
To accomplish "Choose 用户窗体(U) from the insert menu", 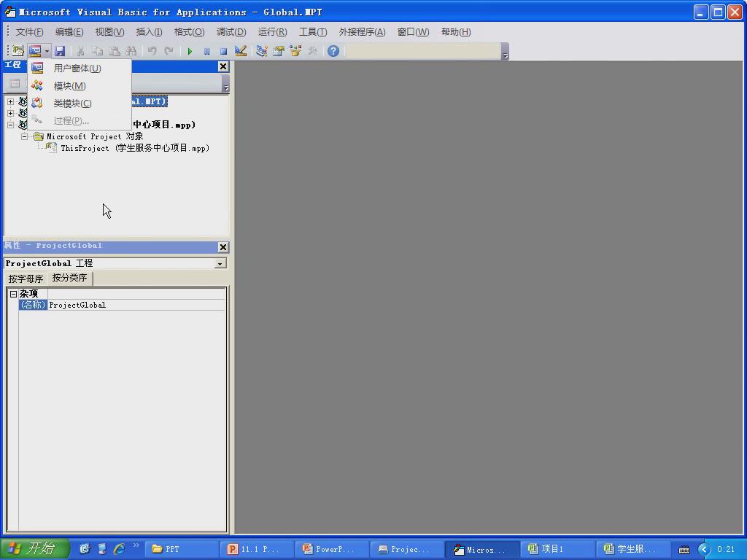I will 77,68.
